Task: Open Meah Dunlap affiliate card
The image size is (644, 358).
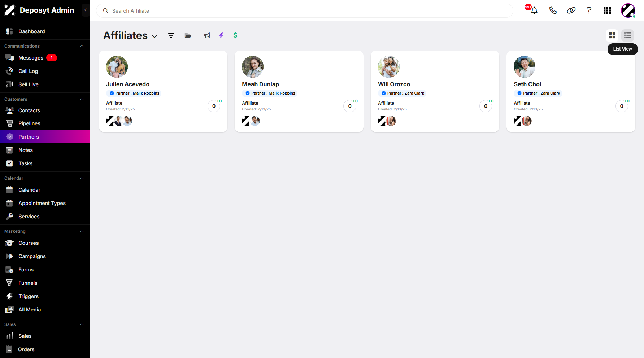Action: click(x=299, y=91)
